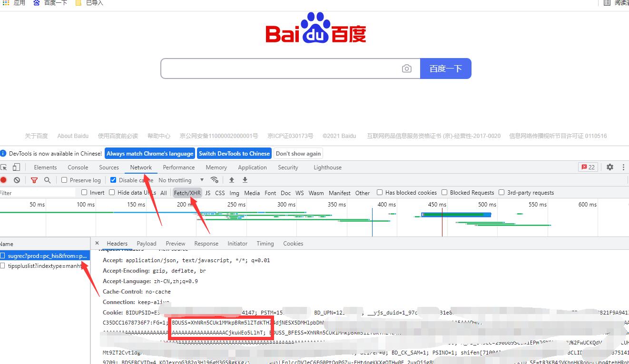Click the export HAR download arrow icon

coord(245,180)
